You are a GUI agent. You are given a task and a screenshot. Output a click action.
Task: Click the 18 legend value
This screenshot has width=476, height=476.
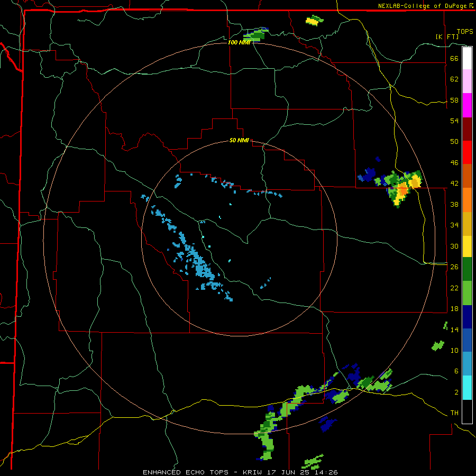(454, 309)
